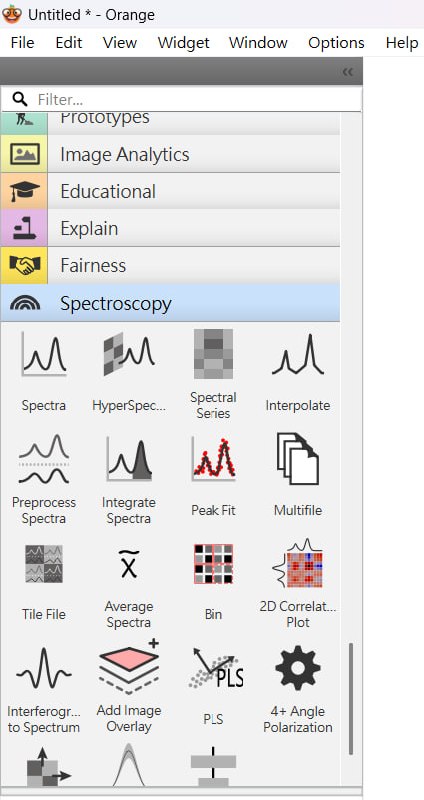Click the Image Analytics category icon
This screenshot has width=424, height=800.
coord(24,154)
